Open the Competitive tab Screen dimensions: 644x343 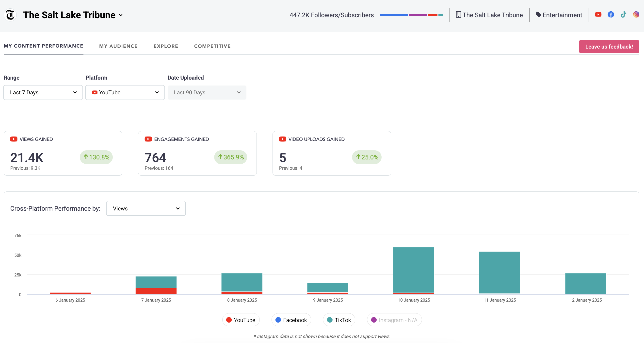[x=212, y=46]
